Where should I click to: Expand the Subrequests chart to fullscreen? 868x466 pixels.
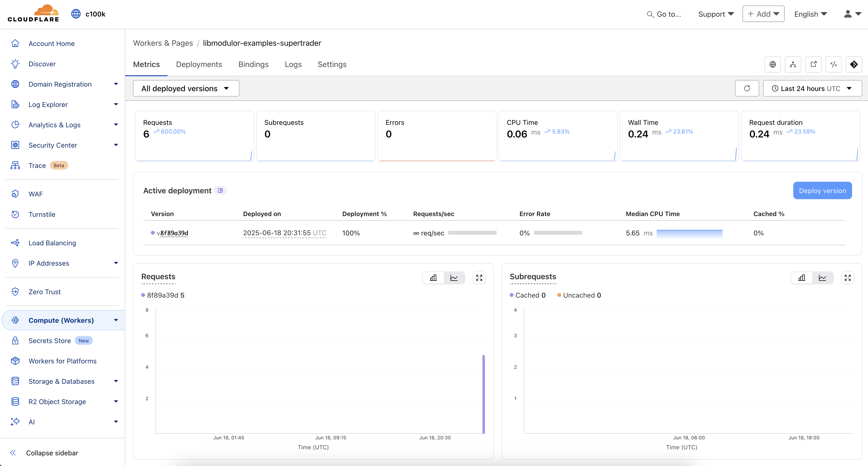click(x=848, y=278)
